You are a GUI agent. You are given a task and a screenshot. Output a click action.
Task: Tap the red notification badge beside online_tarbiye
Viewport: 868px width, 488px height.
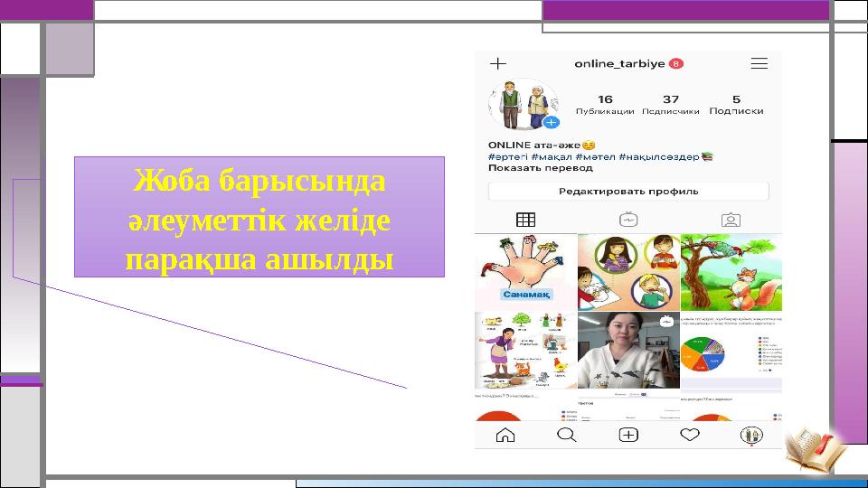coord(676,63)
